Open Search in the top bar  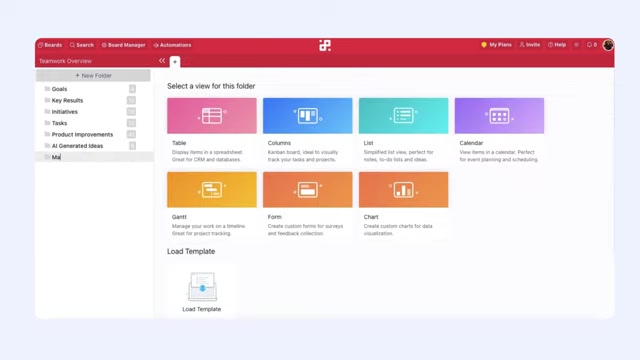82,45
